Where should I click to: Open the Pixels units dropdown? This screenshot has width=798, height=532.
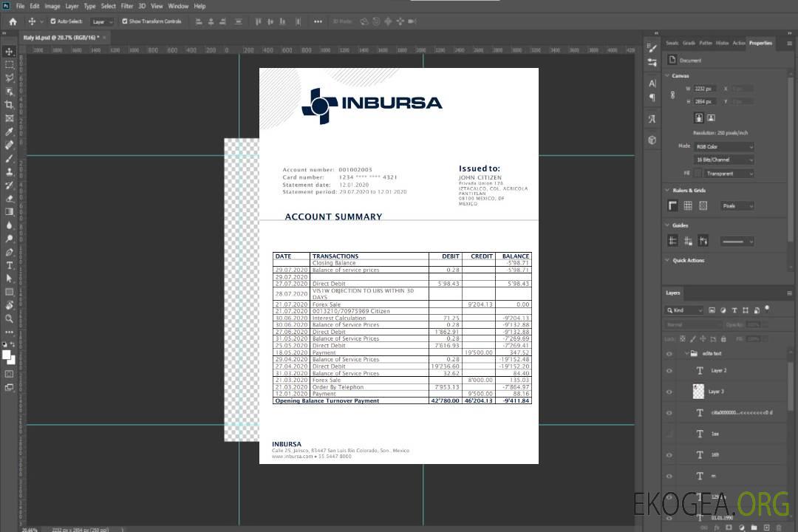tap(737, 205)
